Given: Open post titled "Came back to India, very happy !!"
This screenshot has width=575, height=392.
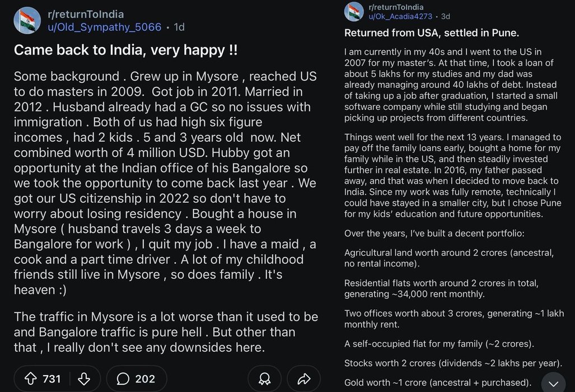Looking at the screenshot, I should click(125, 50).
